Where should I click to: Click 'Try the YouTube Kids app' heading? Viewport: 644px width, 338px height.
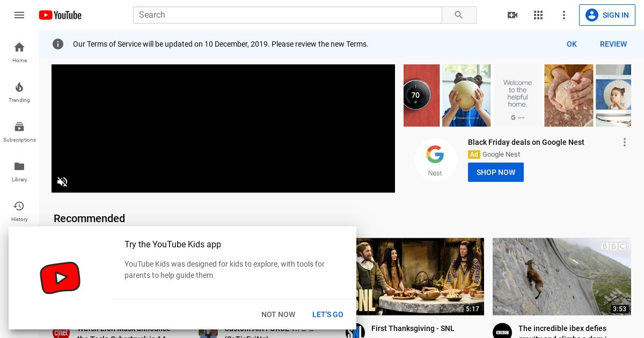point(173,244)
